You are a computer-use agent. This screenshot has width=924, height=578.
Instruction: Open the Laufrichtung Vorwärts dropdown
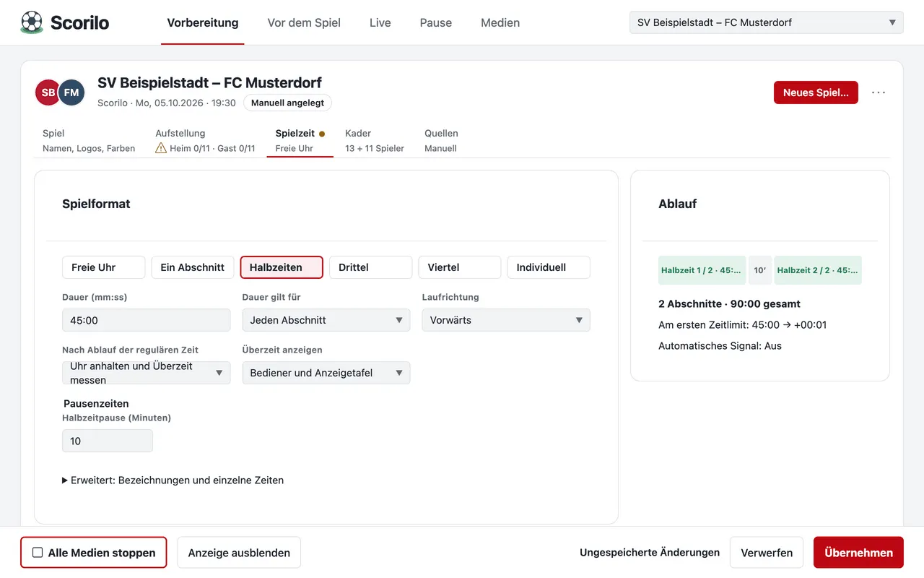coord(505,320)
